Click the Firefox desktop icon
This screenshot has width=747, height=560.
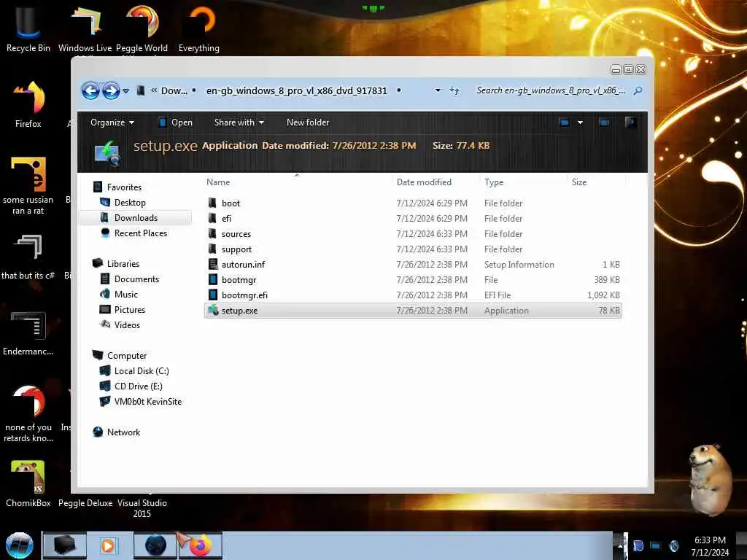28,104
